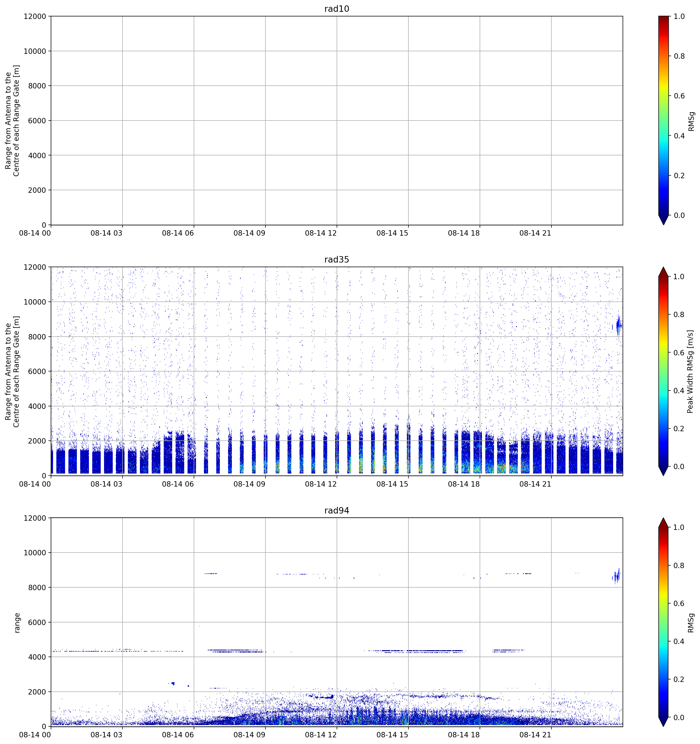Image resolution: width=700 pixels, height=744 pixels.
Task: Click the lower extend arrow of rad10 colorbar
Action: coord(663,220)
